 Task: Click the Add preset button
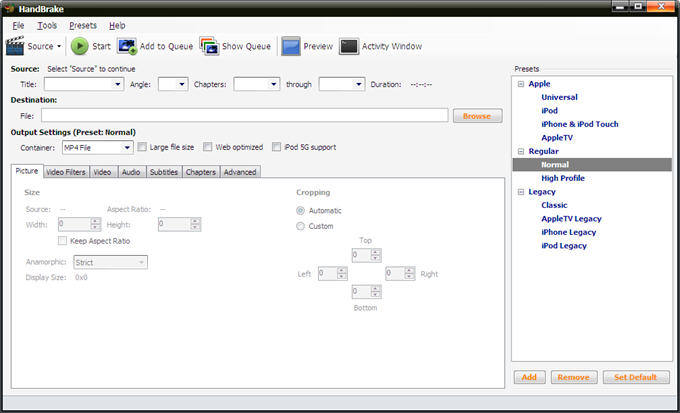pyautogui.click(x=529, y=377)
